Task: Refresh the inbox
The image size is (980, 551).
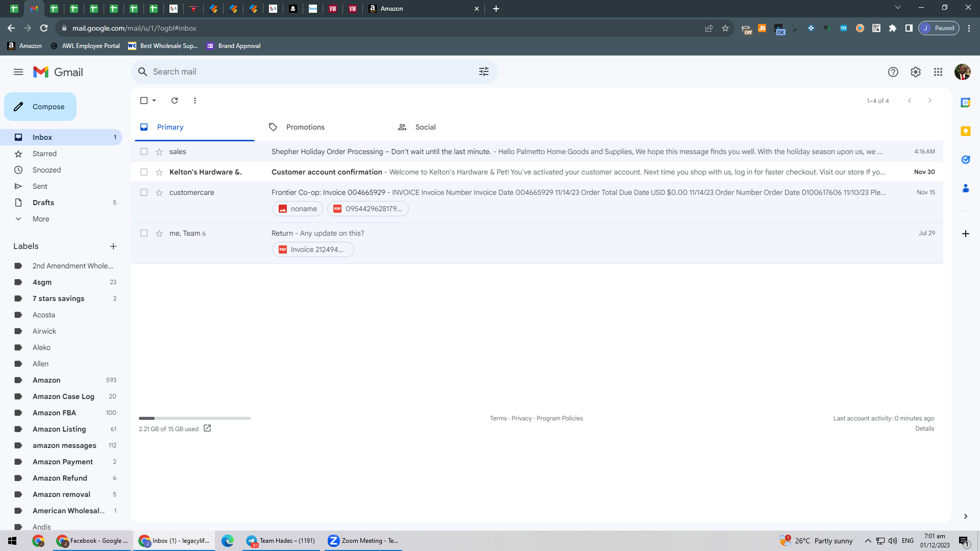Action: [175, 101]
